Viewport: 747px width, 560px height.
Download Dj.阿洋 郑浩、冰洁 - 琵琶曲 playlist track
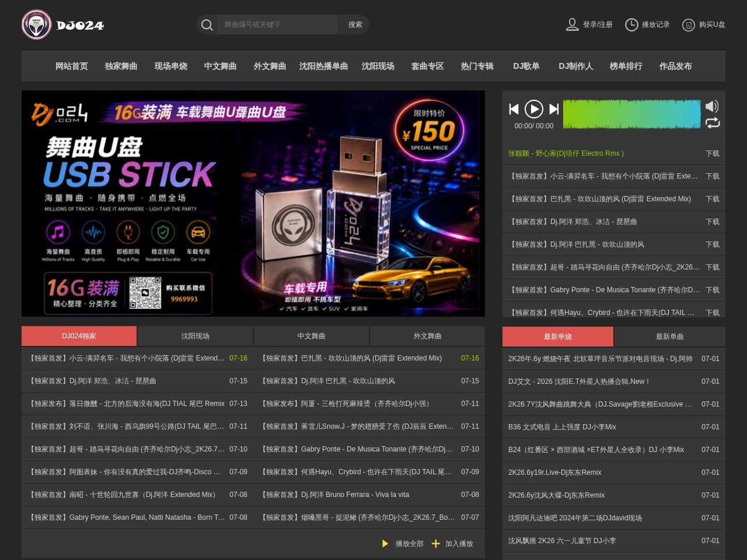[713, 222]
